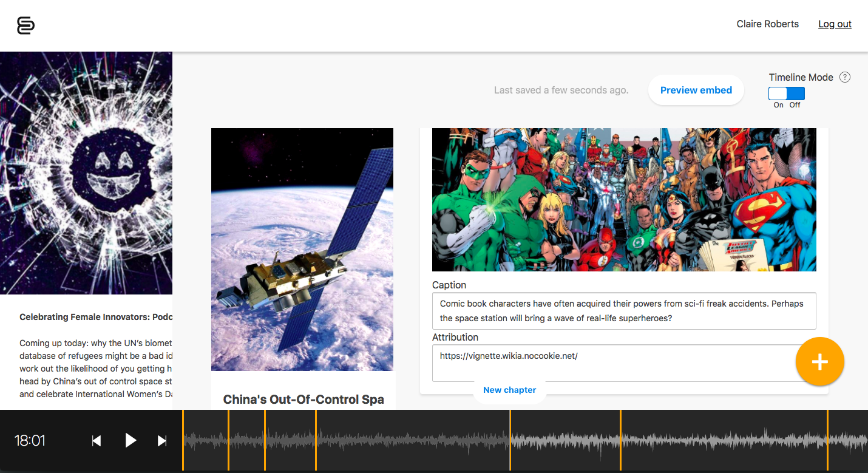The height and width of the screenshot is (473, 868).
Task: Select the superheroes comic image
Action: (624, 200)
